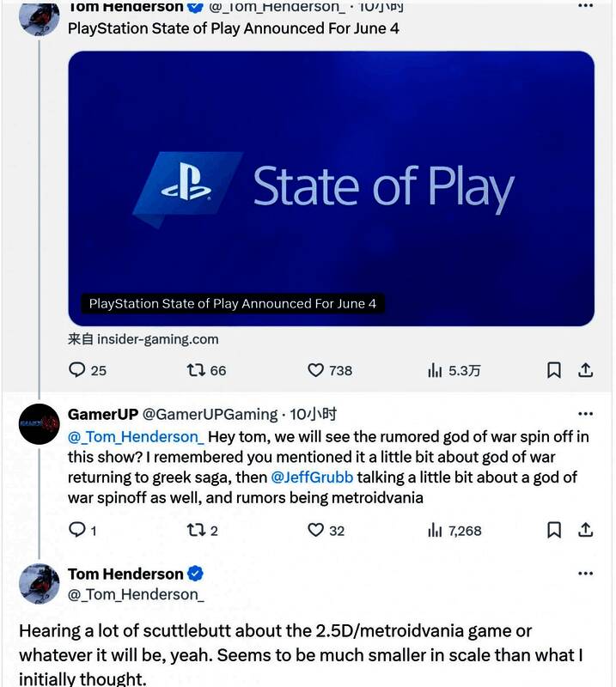The height and width of the screenshot is (687, 616).
Task: Share the State of Play tweet
Action: (x=586, y=370)
